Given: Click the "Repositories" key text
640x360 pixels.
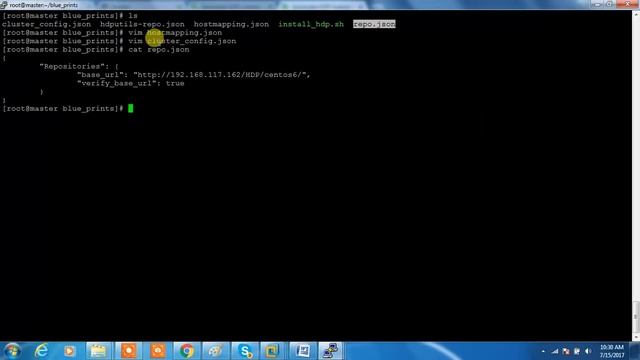Looking at the screenshot, I should tap(72, 66).
